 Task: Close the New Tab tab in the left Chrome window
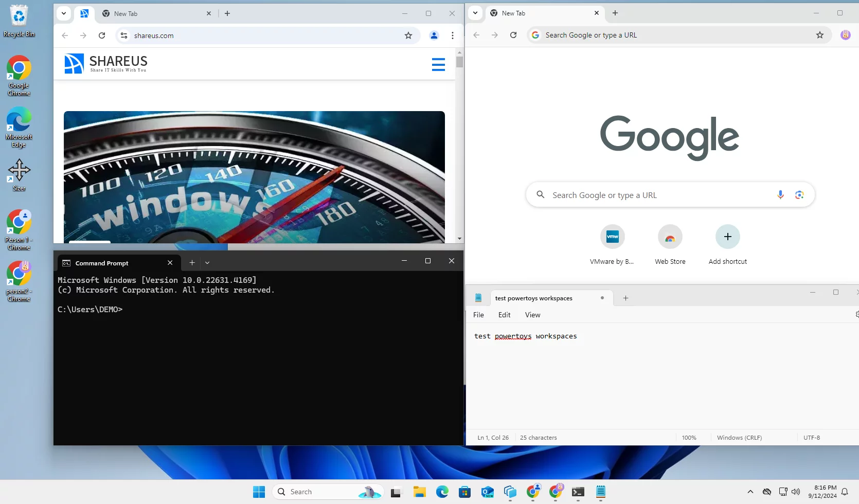(x=209, y=13)
